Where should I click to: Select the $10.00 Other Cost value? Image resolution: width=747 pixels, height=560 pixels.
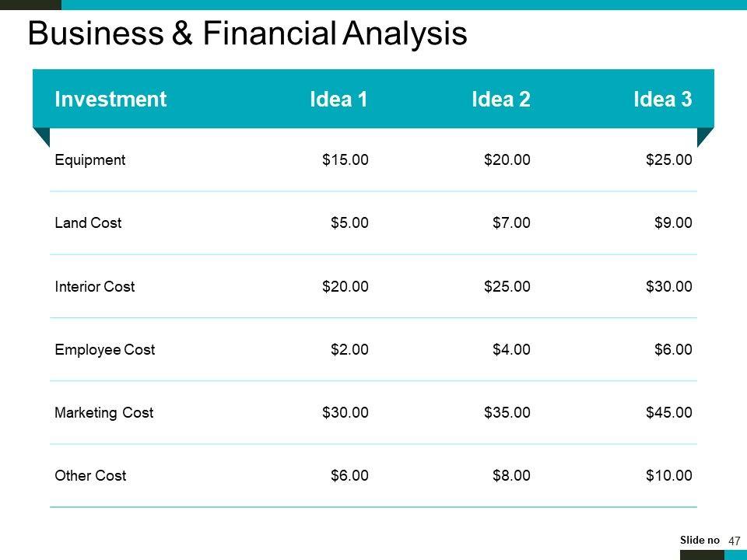click(668, 475)
